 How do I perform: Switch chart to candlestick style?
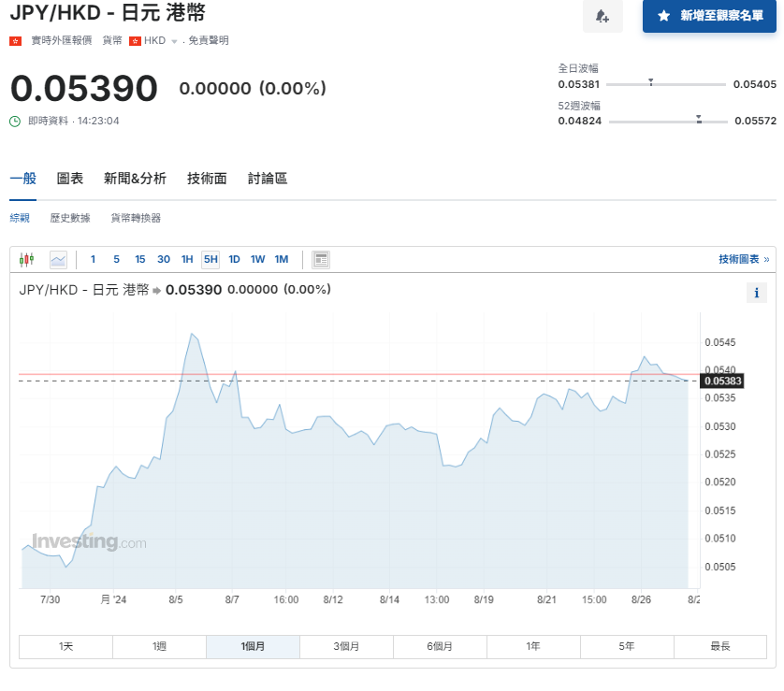click(x=29, y=259)
